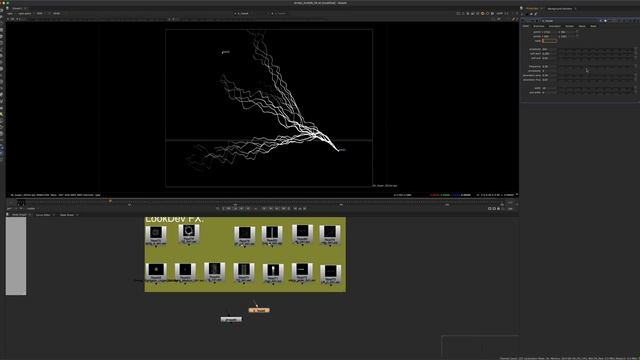The image size is (640, 360).
Task: Click the highlighted seed input field
Action: click(549, 41)
